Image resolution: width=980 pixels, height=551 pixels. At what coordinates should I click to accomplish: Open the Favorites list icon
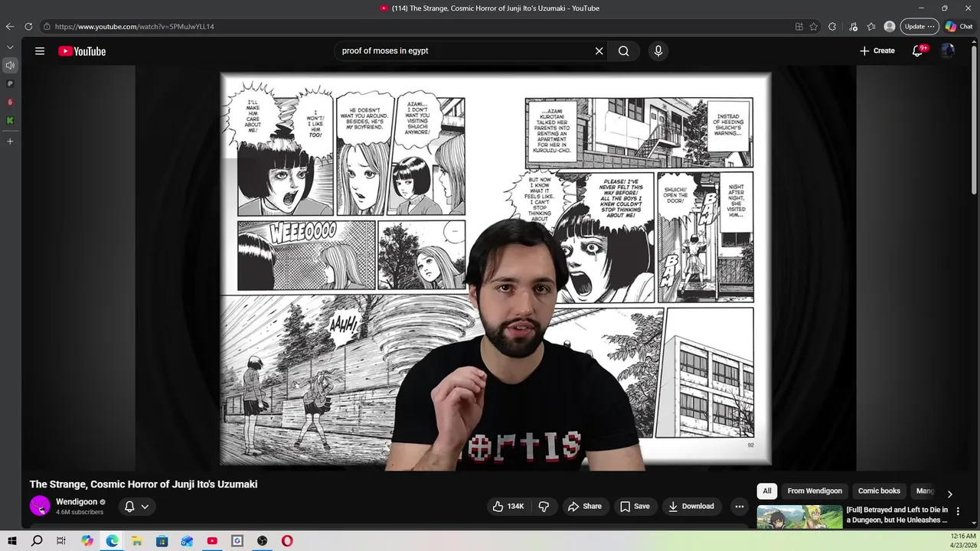[x=871, y=27]
